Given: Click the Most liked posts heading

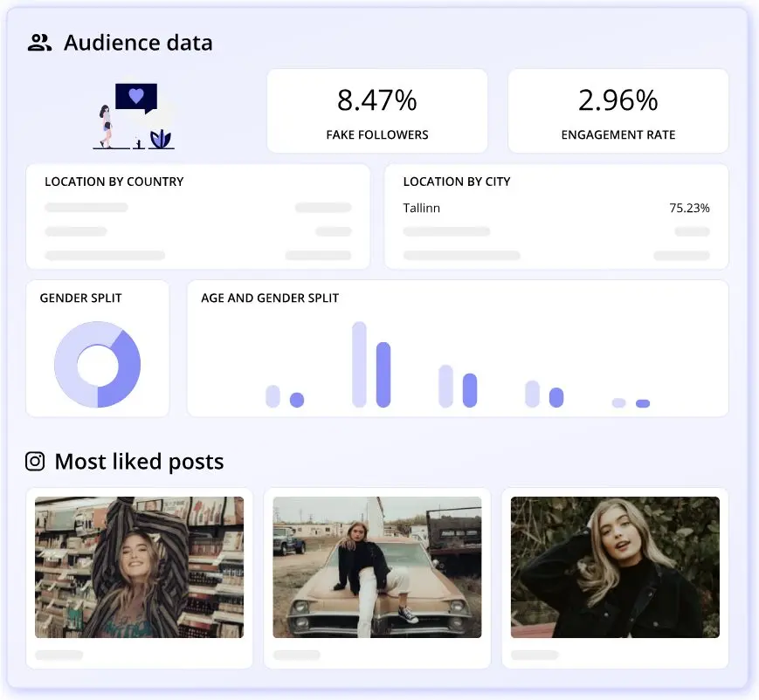Looking at the screenshot, I should pyautogui.click(x=139, y=462).
